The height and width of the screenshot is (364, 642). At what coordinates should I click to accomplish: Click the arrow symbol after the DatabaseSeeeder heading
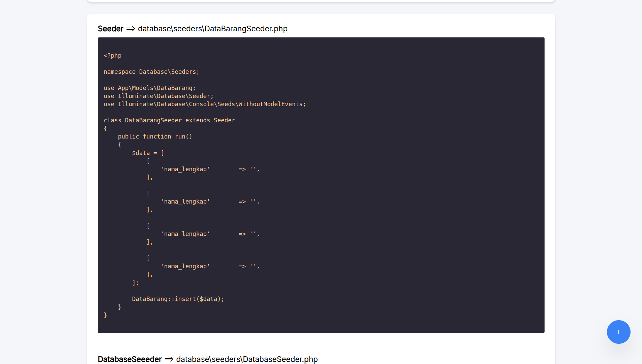[x=169, y=359]
